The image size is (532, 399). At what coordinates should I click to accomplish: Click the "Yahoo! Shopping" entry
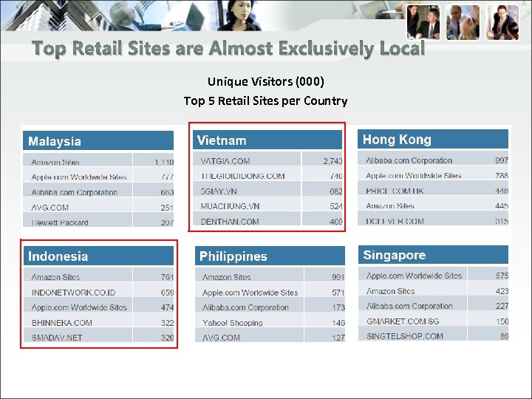click(x=233, y=323)
